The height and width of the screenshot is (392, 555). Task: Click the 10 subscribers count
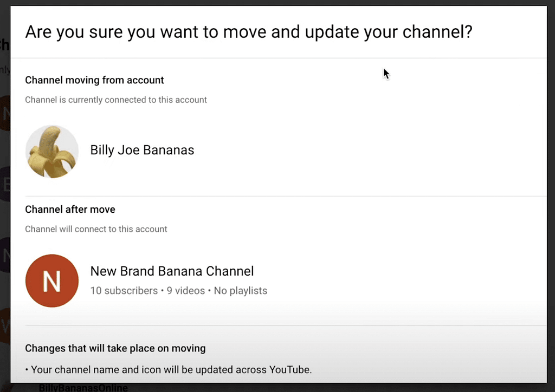[124, 291]
